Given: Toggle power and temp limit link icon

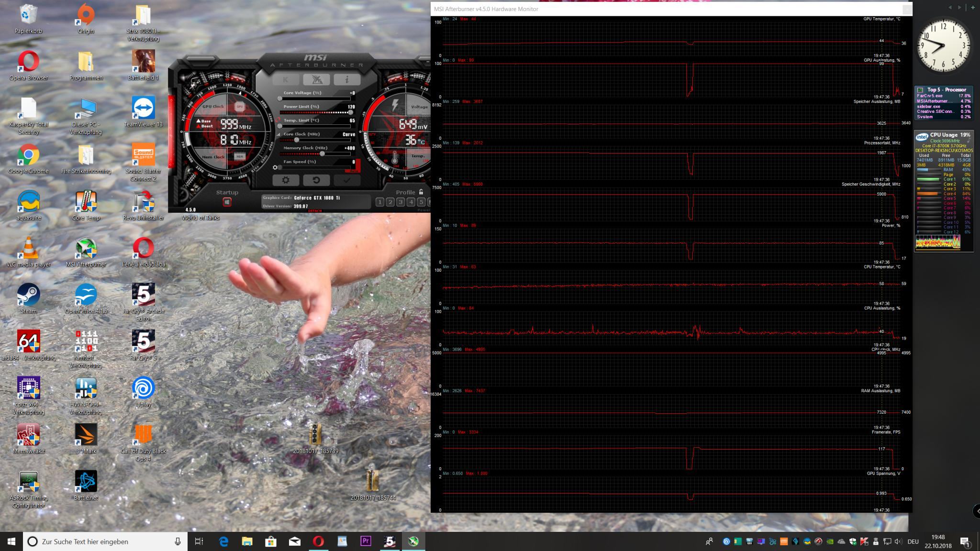Looking at the screenshot, I should tap(278, 120).
